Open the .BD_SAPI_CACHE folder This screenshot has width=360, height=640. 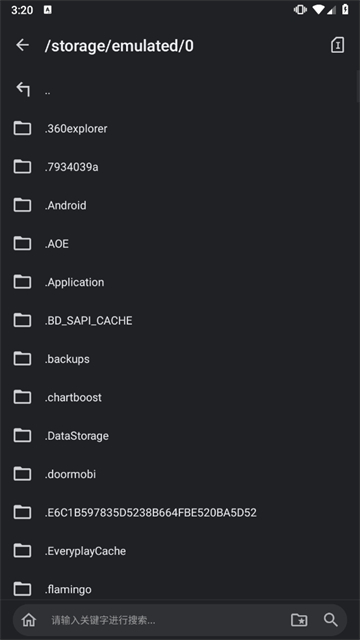pyautogui.click(x=180, y=320)
